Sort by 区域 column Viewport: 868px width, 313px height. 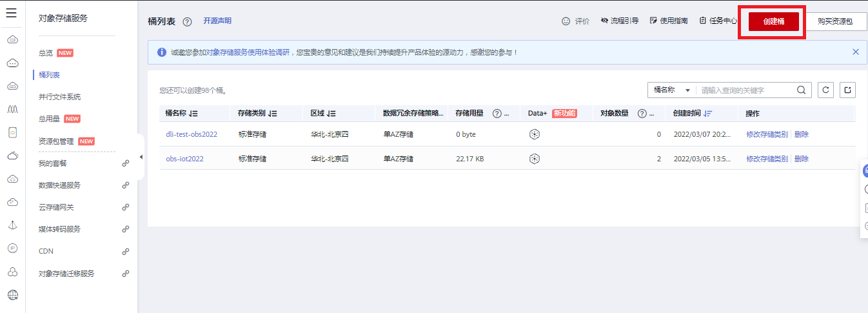(331, 114)
